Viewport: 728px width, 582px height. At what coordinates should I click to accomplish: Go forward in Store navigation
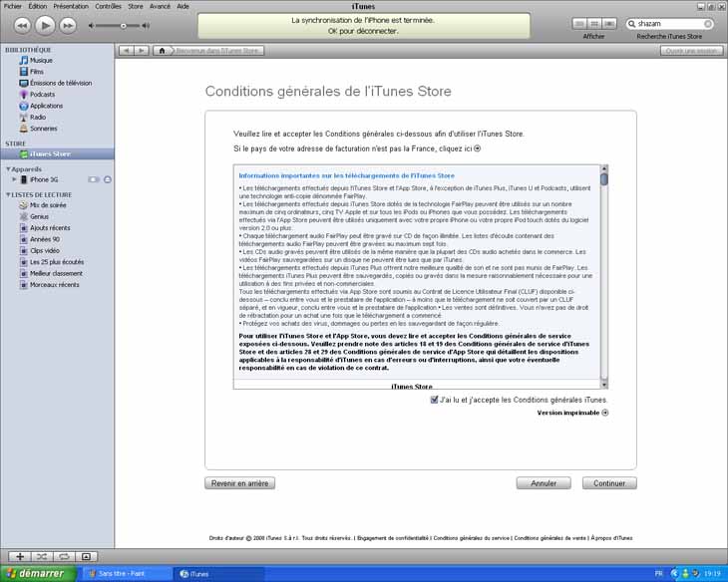(x=142, y=51)
